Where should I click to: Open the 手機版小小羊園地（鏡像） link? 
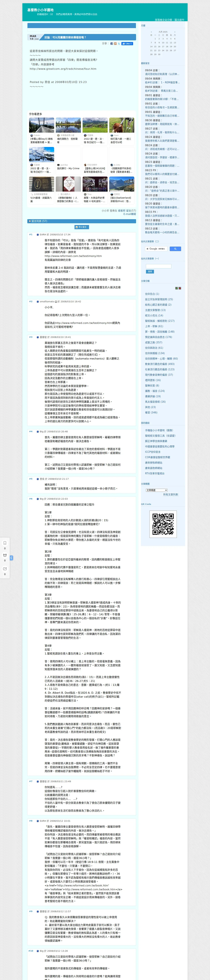(159, 430)
